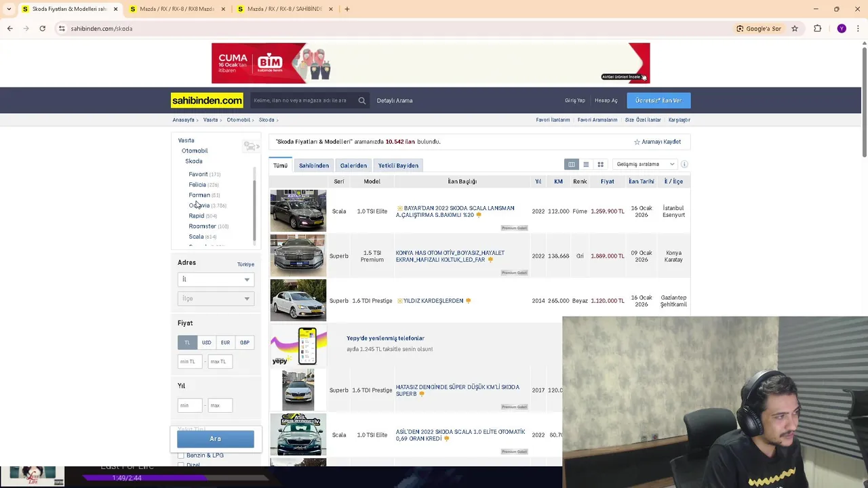Switch to grid gallery view icon
This screenshot has height=488, width=868.
coord(600,164)
